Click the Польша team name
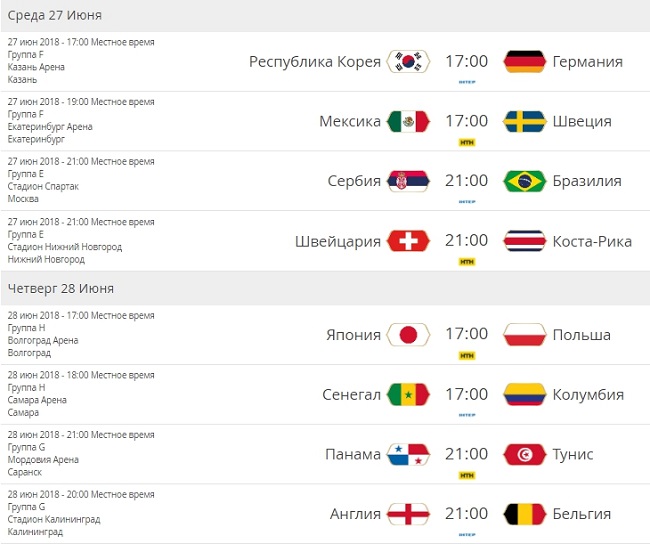650x544 pixels. [581, 335]
